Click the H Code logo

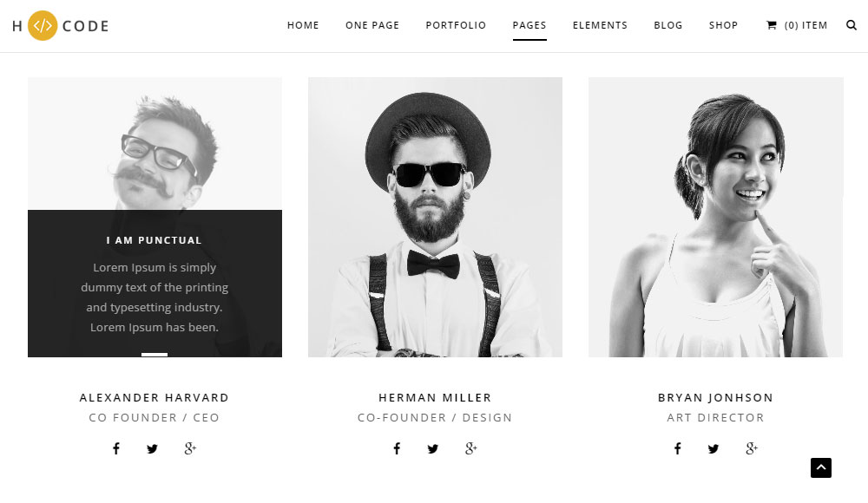pyautogui.click(x=61, y=25)
